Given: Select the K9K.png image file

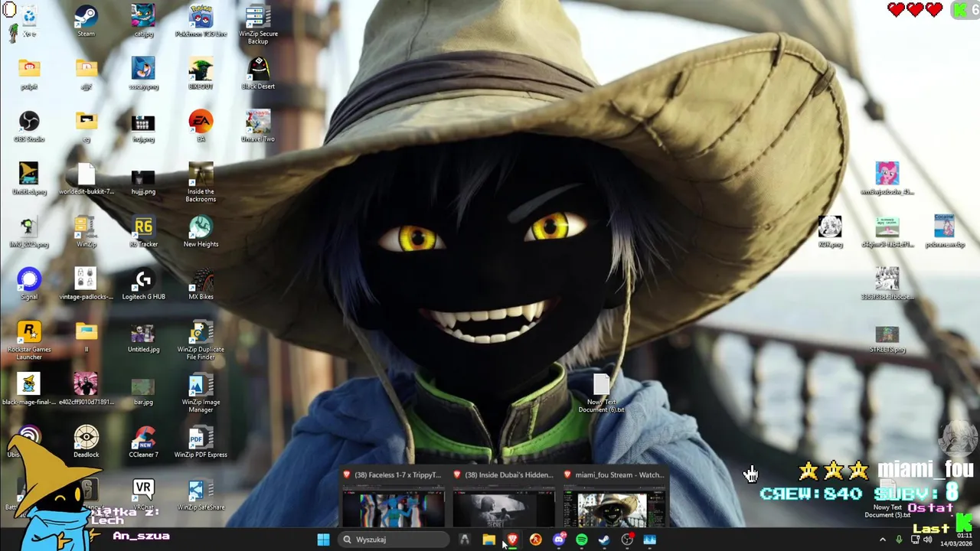Looking at the screenshot, I should pyautogui.click(x=830, y=230).
